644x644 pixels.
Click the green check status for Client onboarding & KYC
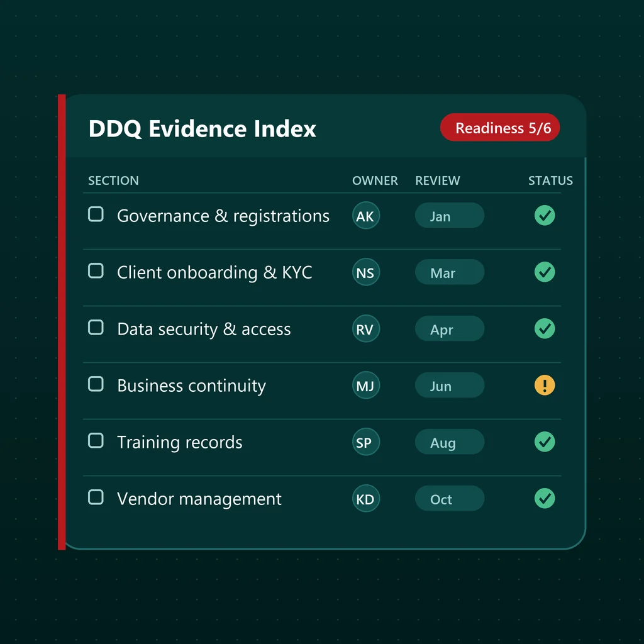click(544, 272)
